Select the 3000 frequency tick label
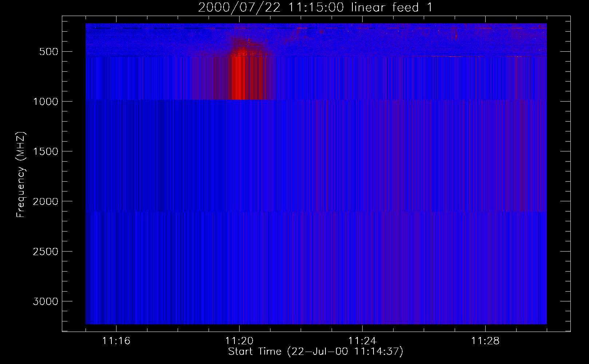Image resolution: width=589 pixels, height=364 pixels. pos(46,301)
